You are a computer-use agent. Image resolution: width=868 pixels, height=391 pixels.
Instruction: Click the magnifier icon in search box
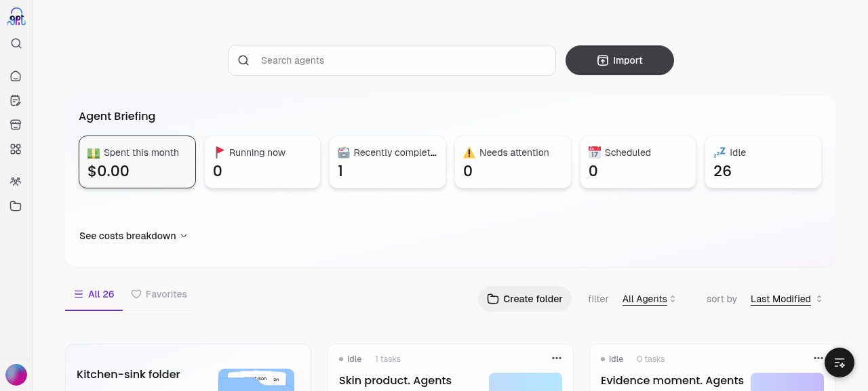coord(243,60)
